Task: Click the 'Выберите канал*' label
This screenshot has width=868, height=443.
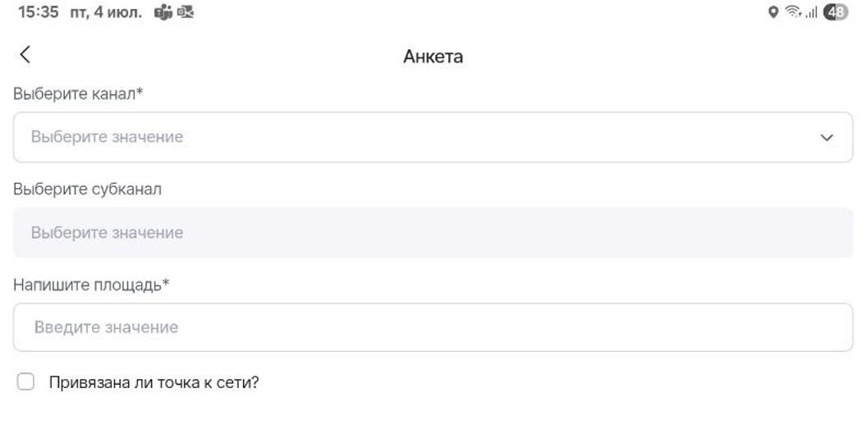Action: (78, 94)
